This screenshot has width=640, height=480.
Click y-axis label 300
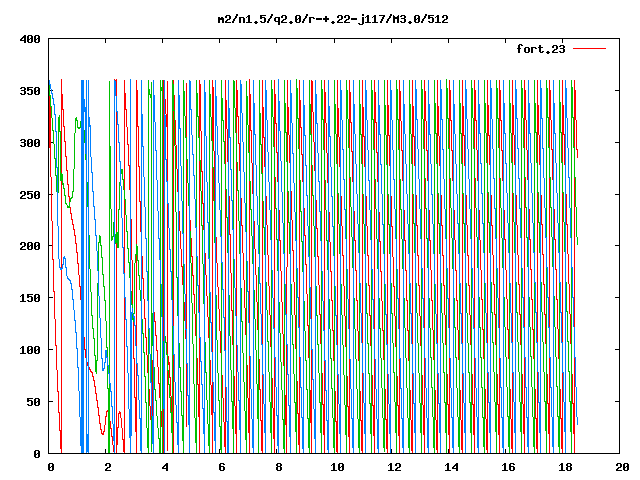coord(30,143)
